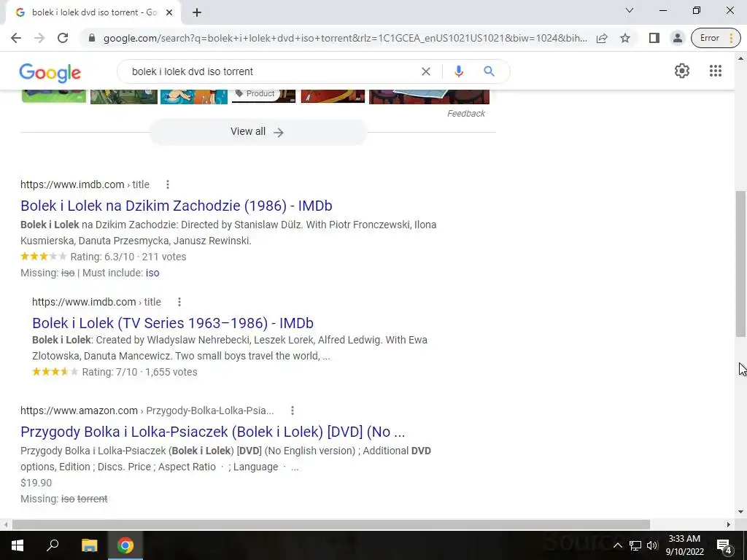Click the vertical page scrollbar thumb
This screenshot has width=747, height=560.
coord(740,264)
